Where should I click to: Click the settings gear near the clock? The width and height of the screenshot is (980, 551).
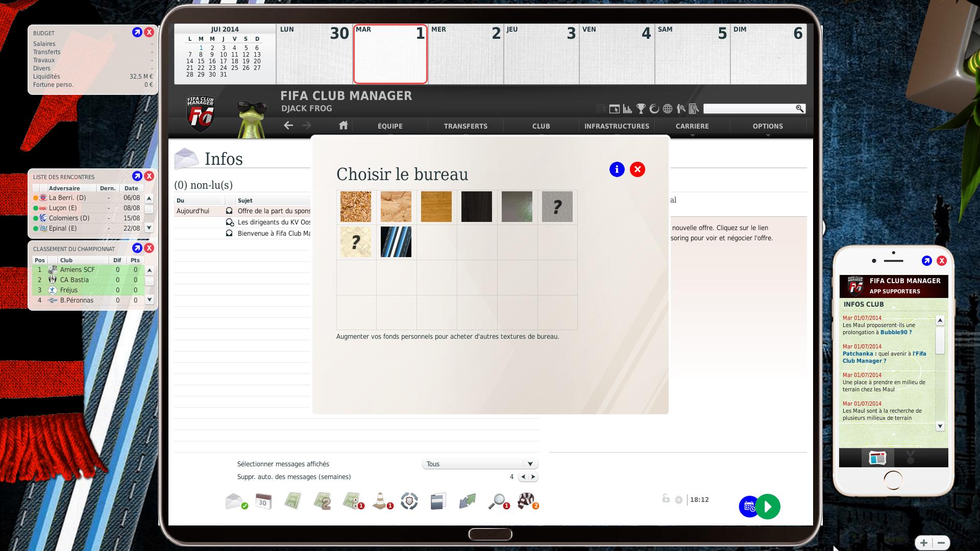(x=679, y=500)
